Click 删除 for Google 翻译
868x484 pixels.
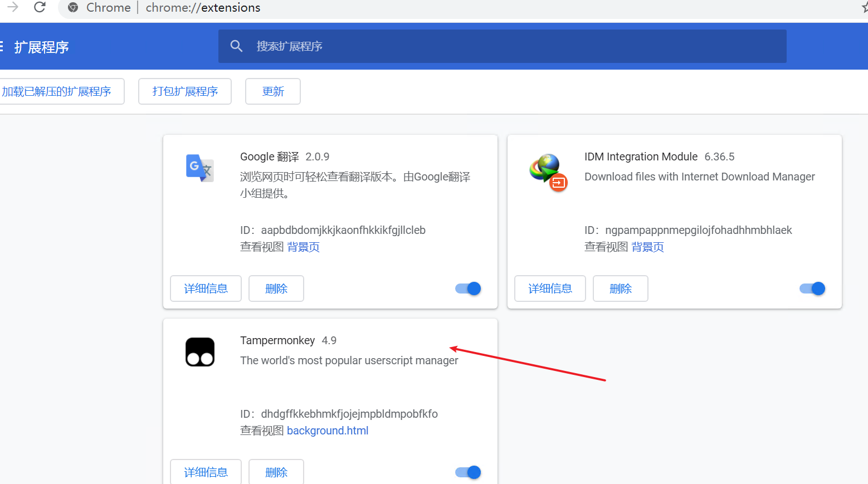[276, 289]
